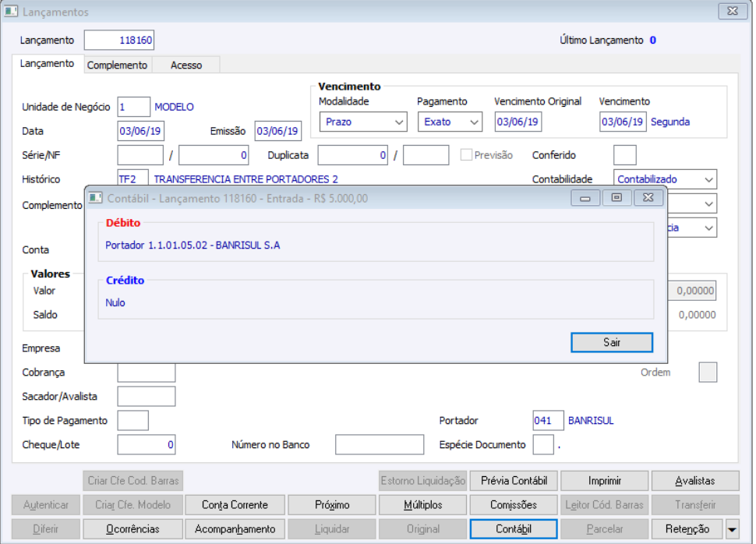Click the Contábil button
The width and height of the screenshot is (756, 544).
coord(514,529)
